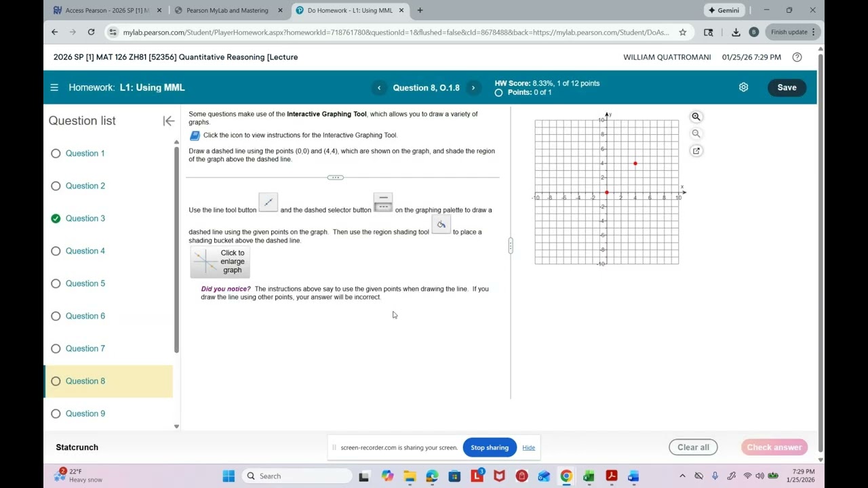Click the dashed selector button image
The width and height of the screenshot is (868, 488).
pos(383,202)
